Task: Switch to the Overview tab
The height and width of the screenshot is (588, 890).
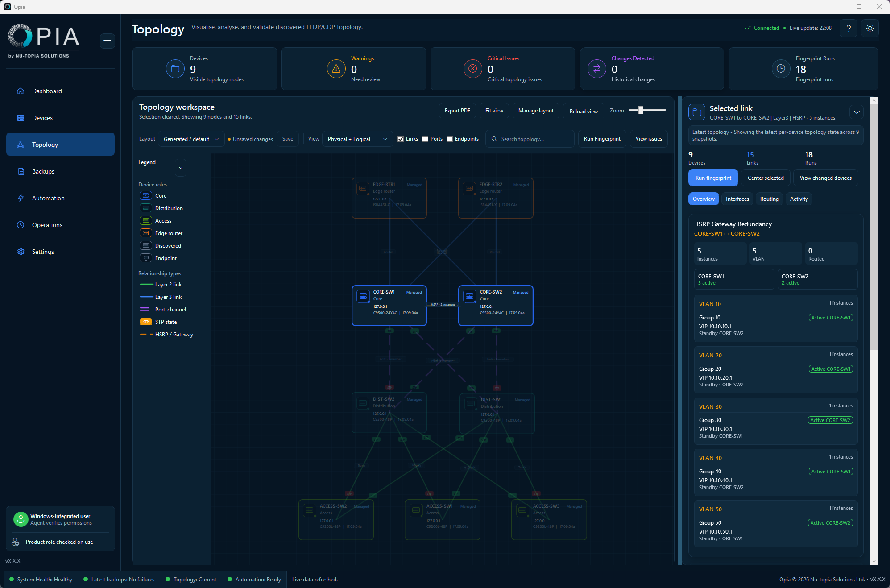Action: [704, 199]
